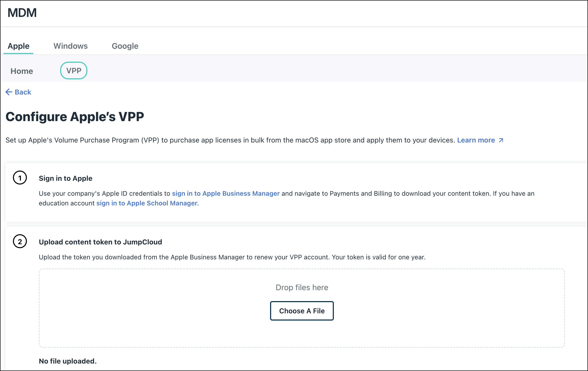Select the Apple tab
The height and width of the screenshot is (371, 588).
point(18,46)
